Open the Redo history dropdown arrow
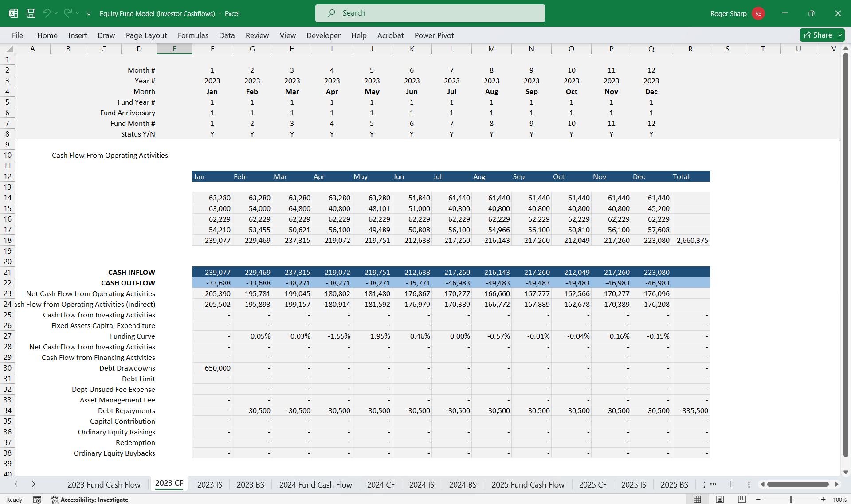This screenshot has height=504, width=851. [77, 13]
